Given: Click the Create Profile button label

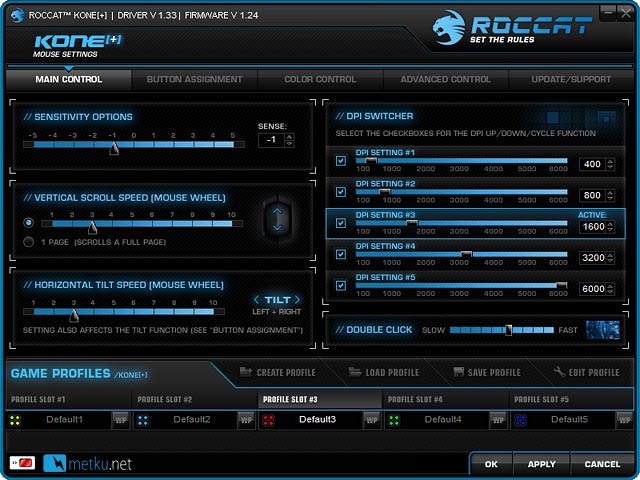Looking at the screenshot, I should [x=286, y=372].
